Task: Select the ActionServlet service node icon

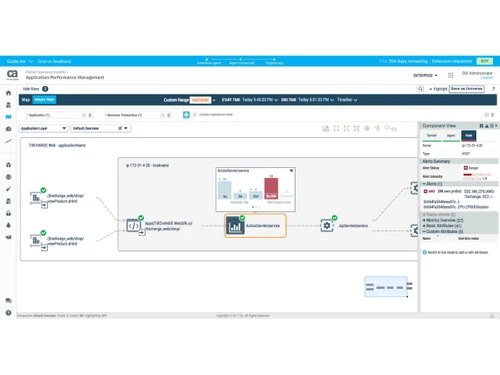Action: (235, 226)
